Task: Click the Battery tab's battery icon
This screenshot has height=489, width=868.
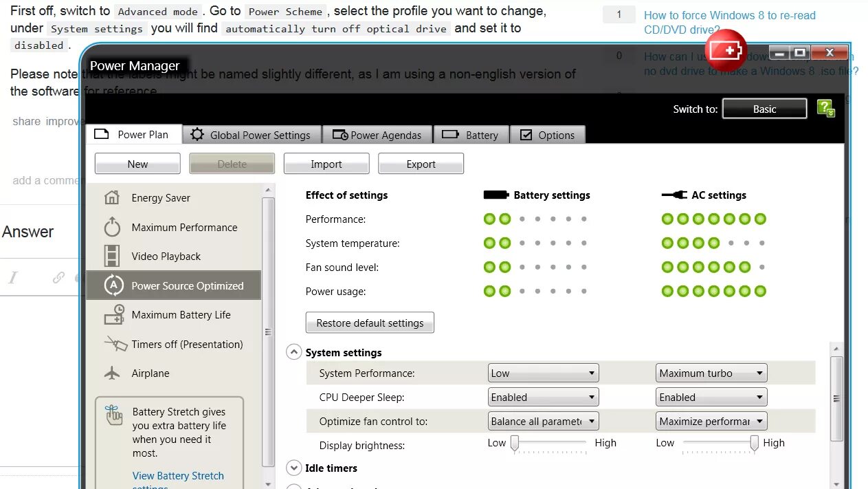Action: (x=450, y=135)
